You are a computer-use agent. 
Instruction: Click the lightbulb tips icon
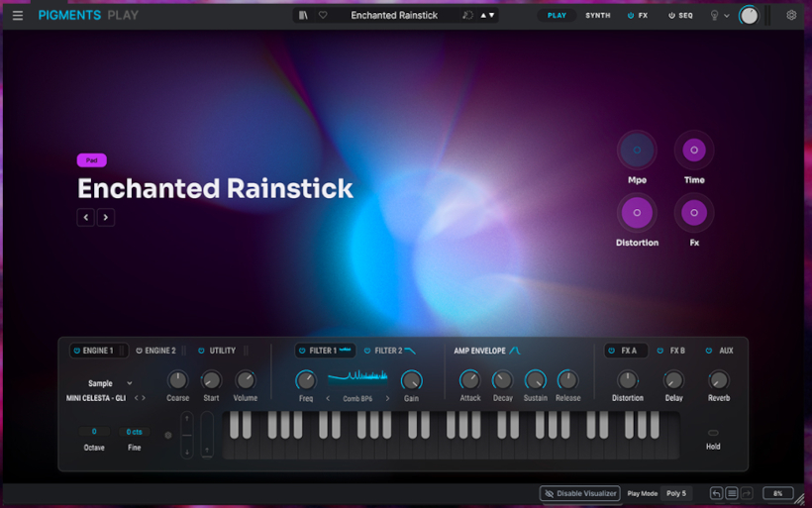pos(714,16)
